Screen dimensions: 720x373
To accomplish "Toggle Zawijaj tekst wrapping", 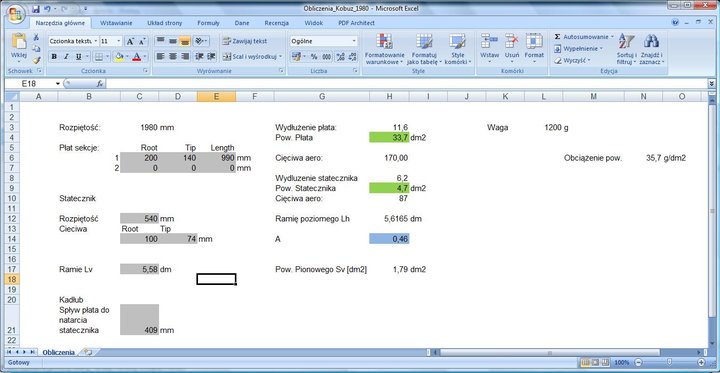I will pyautogui.click(x=245, y=41).
